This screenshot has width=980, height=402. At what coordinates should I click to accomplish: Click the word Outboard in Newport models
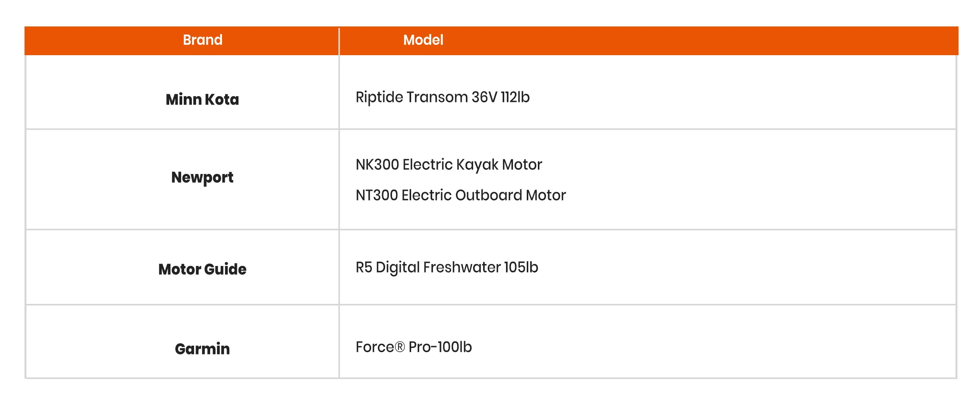pos(488,195)
